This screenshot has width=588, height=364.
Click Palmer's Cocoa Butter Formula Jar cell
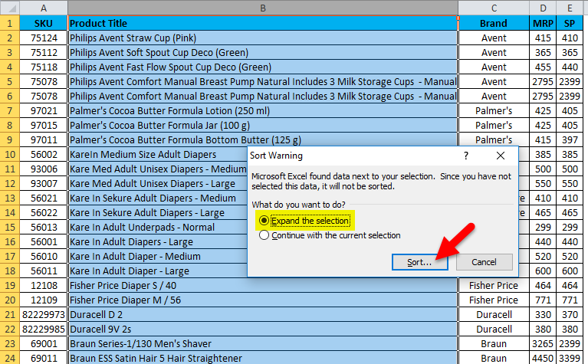tap(262, 125)
